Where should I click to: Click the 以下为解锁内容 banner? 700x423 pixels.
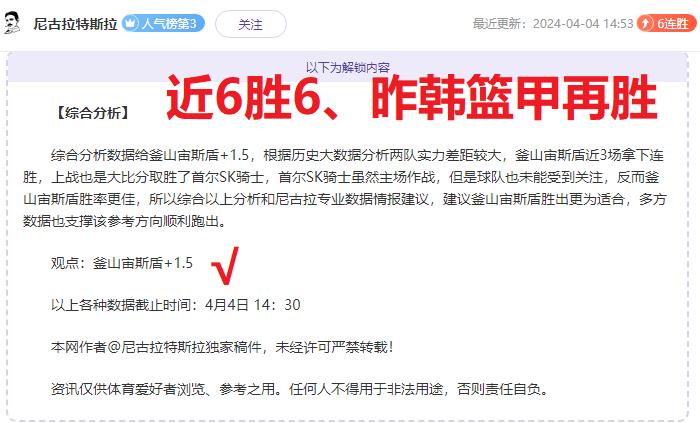[x=348, y=67]
